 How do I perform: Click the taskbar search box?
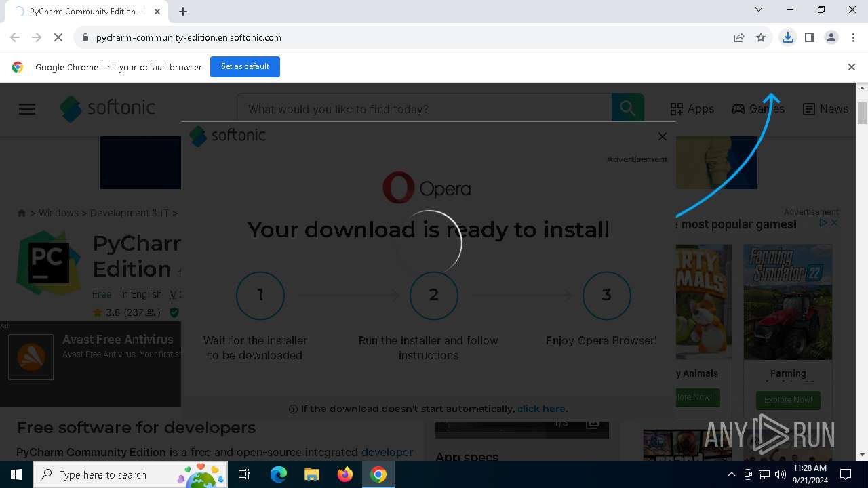130,474
